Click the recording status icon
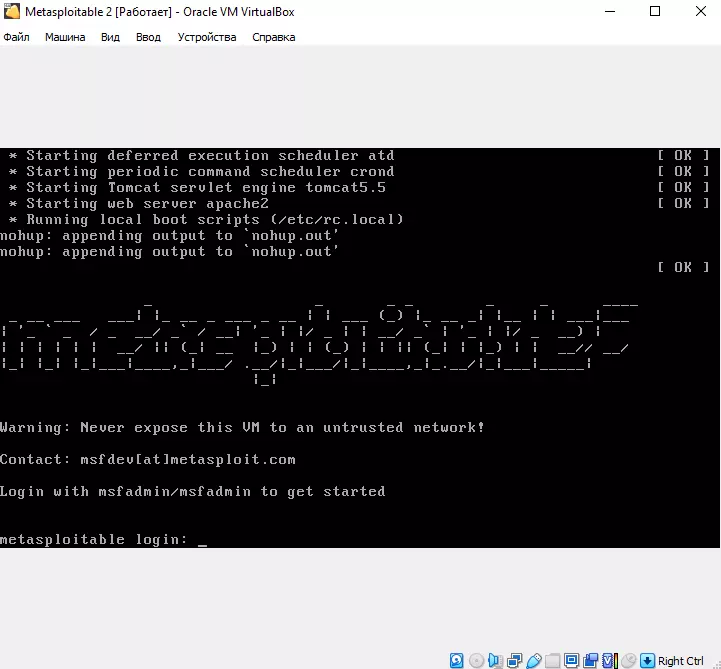 (x=590, y=660)
